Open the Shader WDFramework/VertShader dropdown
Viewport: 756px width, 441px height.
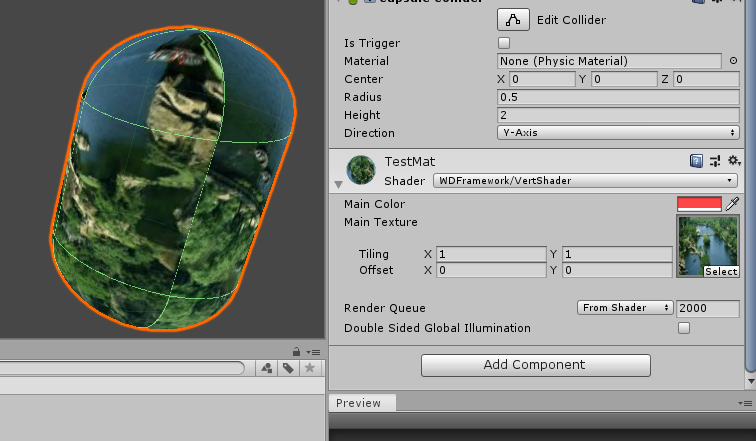[585, 181]
